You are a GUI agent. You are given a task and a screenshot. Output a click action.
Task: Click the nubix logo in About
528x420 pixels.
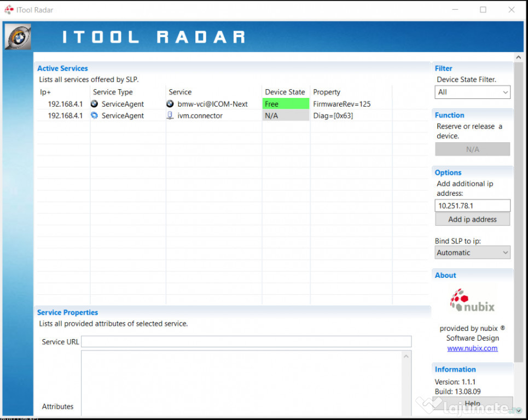pos(472,300)
